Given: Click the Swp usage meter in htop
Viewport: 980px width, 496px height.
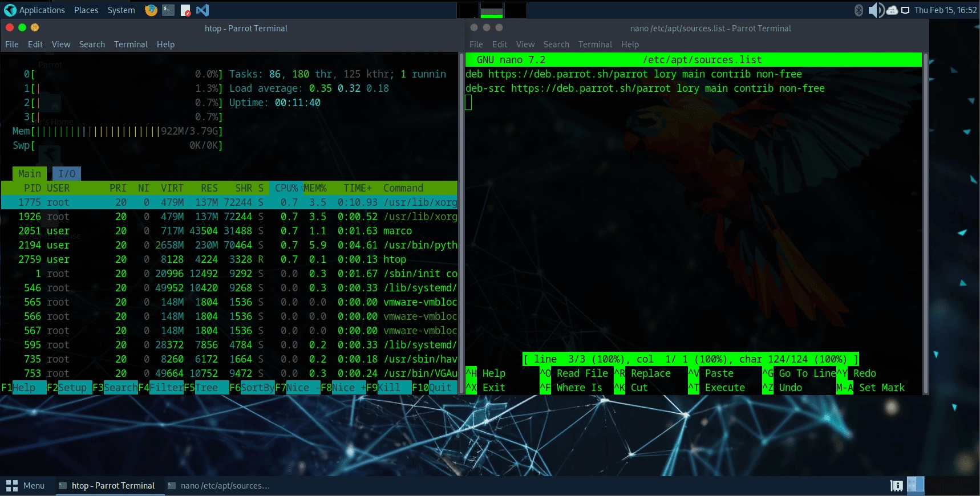Looking at the screenshot, I should (x=118, y=145).
